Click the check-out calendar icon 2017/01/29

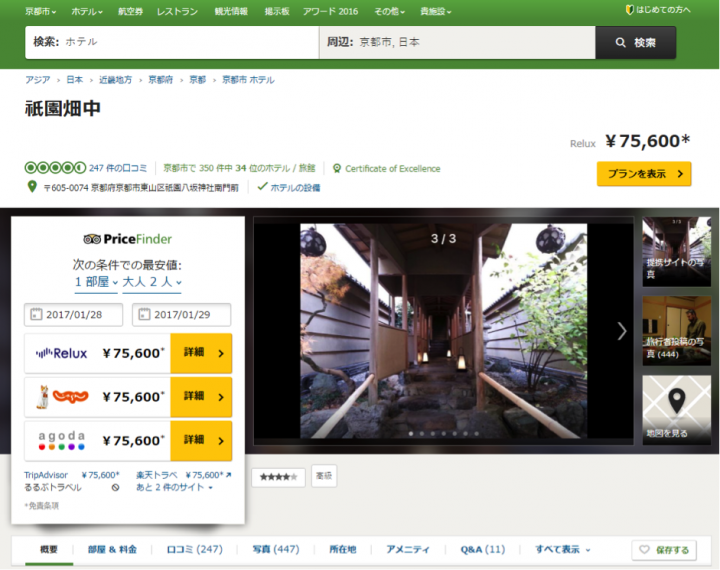pyautogui.click(x=144, y=314)
